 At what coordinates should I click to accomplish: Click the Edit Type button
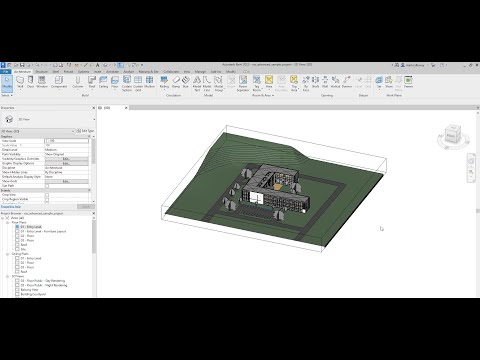pos(85,131)
